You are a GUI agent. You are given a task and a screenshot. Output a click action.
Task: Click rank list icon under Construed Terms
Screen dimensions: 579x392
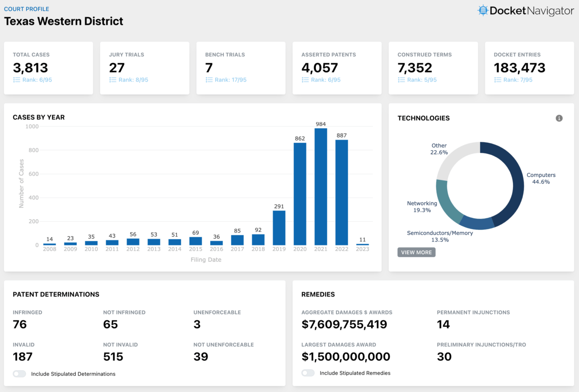(401, 80)
